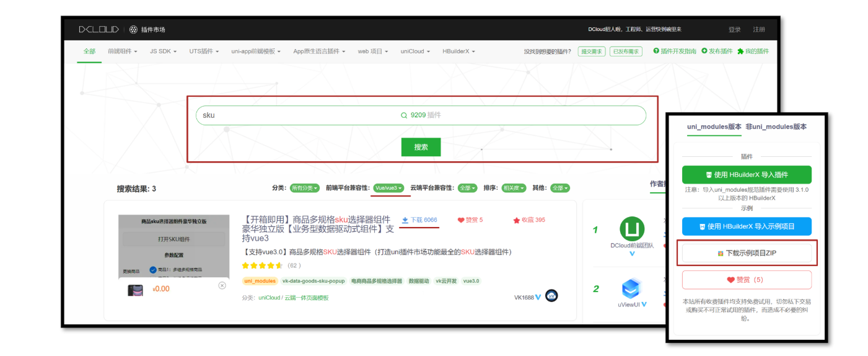Click the uniCloud / 云端一体页面模板 category link
Image resolution: width=868 pixels, height=356 pixels.
[294, 298]
